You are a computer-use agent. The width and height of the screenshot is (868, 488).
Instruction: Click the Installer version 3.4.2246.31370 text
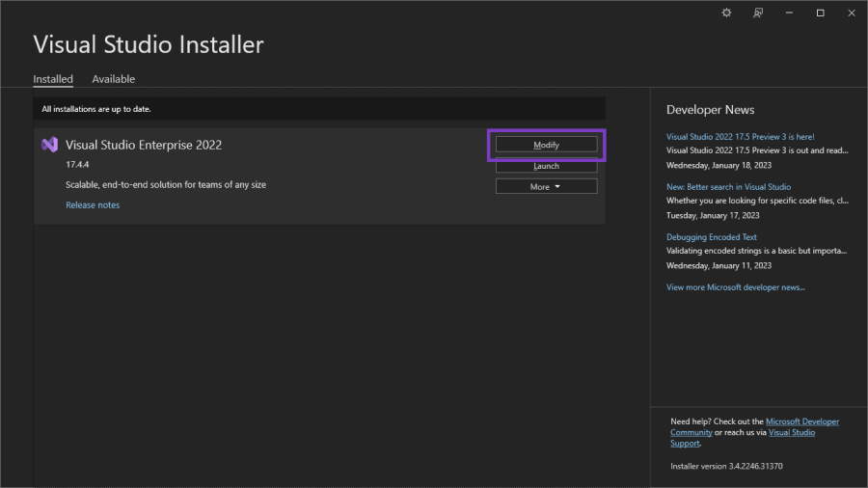coord(726,466)
